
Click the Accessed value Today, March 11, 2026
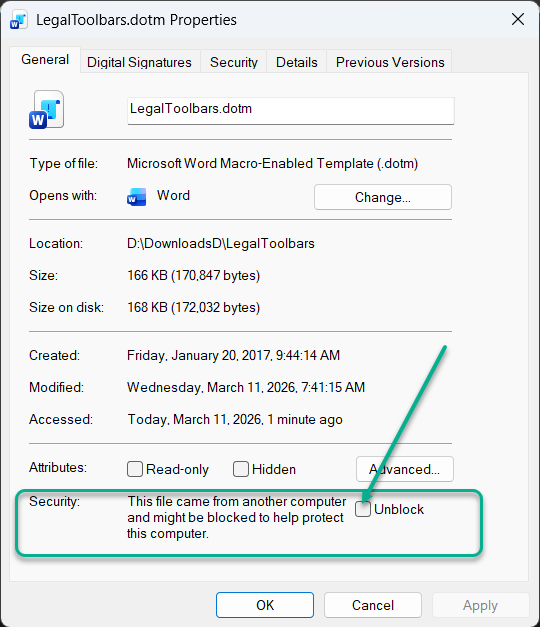[235, 419]
